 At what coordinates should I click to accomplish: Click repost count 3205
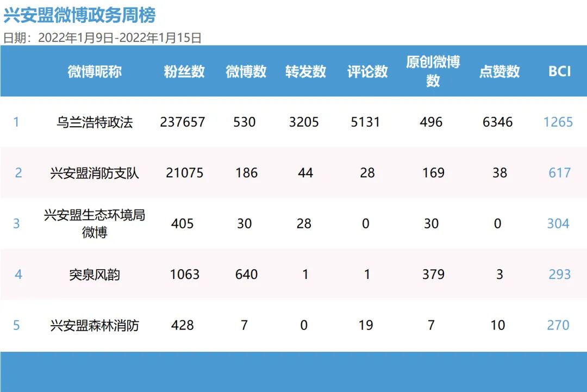coord(304,122)
